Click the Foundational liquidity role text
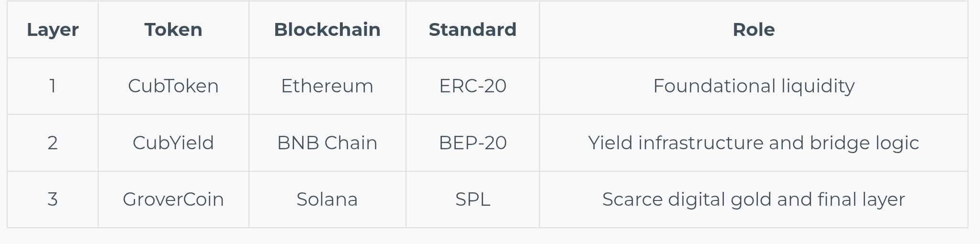This screenshot has width=980, height=244. coord(754,86)
